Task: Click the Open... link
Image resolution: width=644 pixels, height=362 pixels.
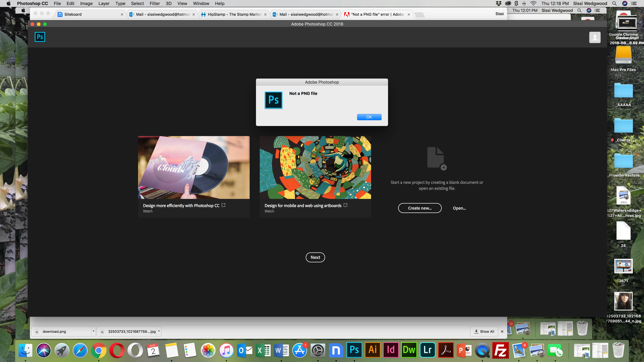Action: [x=459, y=208]
